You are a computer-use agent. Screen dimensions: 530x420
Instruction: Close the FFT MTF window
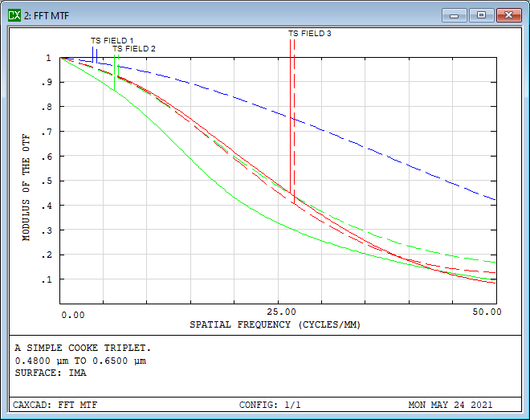pyautogui.click(x=508, y=15)
